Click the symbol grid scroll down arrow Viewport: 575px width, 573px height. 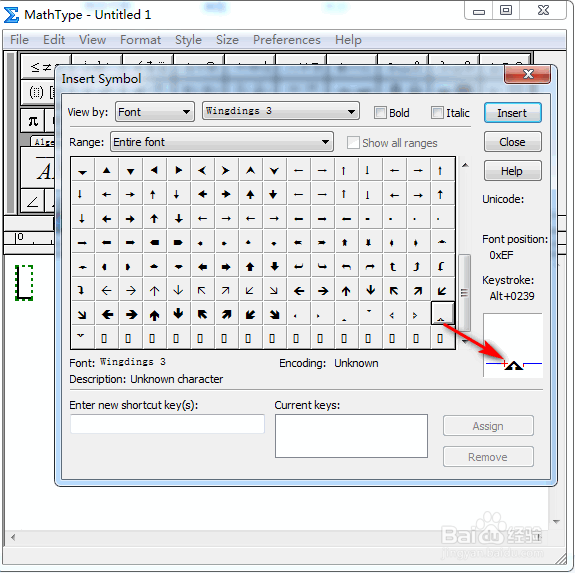pyautogui.click(x=465, y=342)
